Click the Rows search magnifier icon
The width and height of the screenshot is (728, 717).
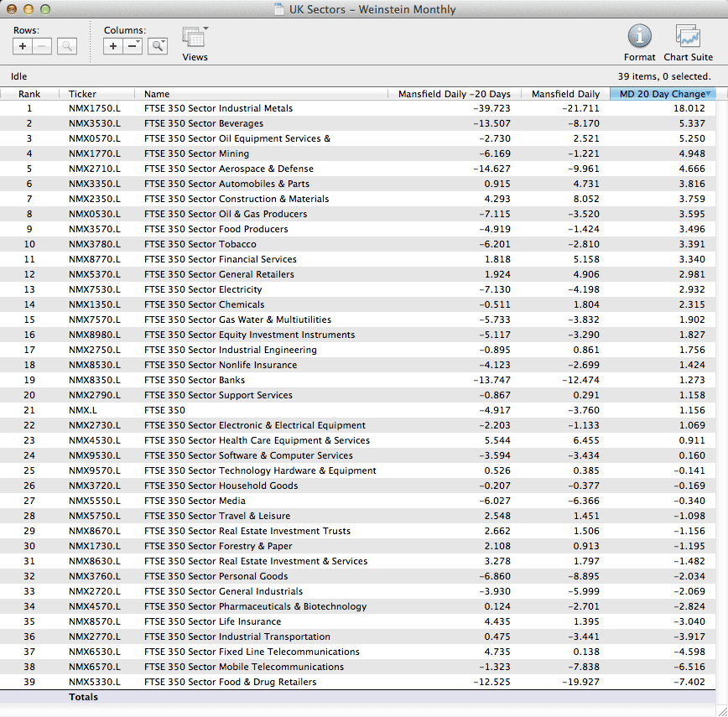tap(67, 46)
